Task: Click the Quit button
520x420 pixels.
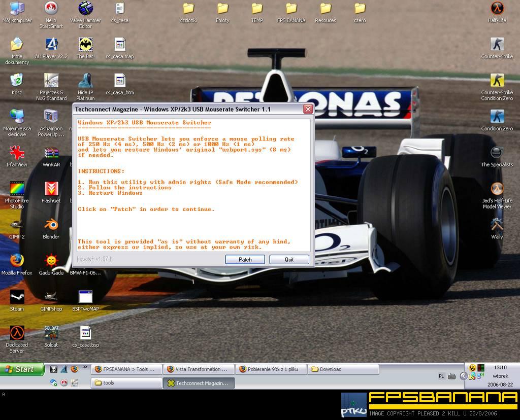Action: [289, 259]
